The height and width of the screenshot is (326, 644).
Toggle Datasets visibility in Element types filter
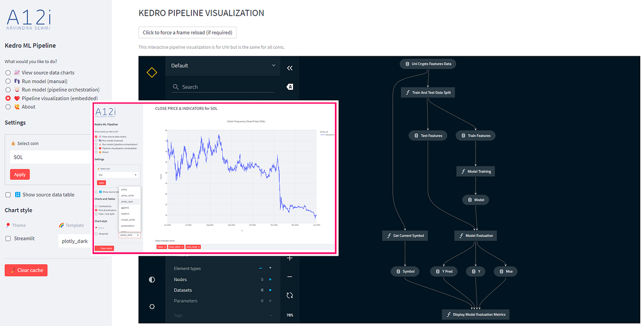(269, 290)
